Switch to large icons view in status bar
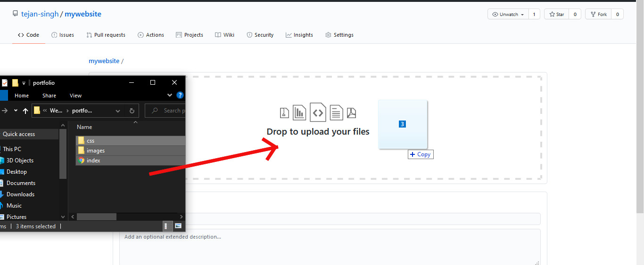Image resolution: width=644 pixels, height=265 pixels. point(178,226)
